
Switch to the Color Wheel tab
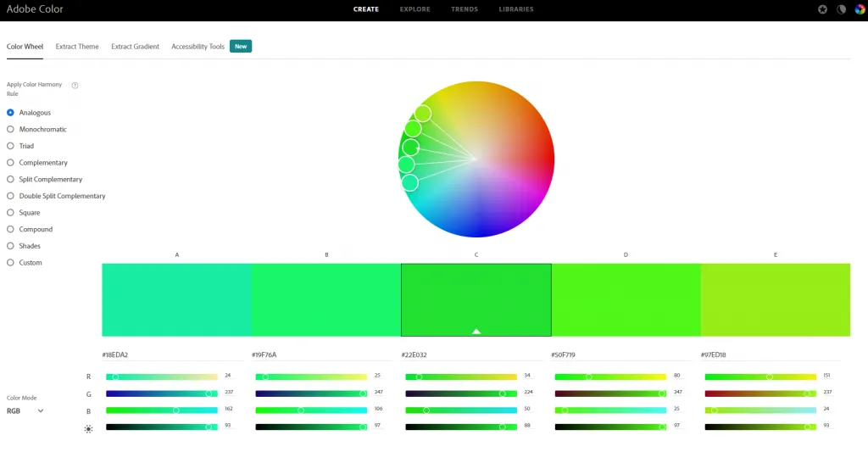(x=25, y=47)
